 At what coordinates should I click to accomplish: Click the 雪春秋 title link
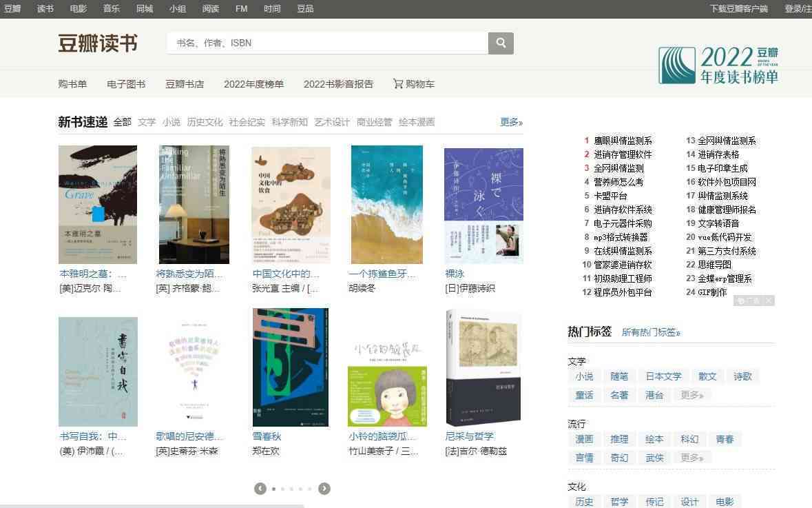point(267,436)
